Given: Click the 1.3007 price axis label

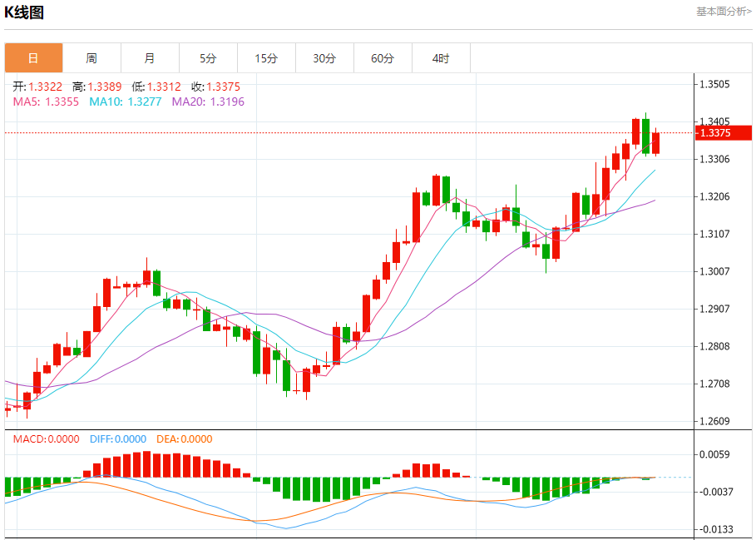Looking at the screenshot, I should pos(714,271).
